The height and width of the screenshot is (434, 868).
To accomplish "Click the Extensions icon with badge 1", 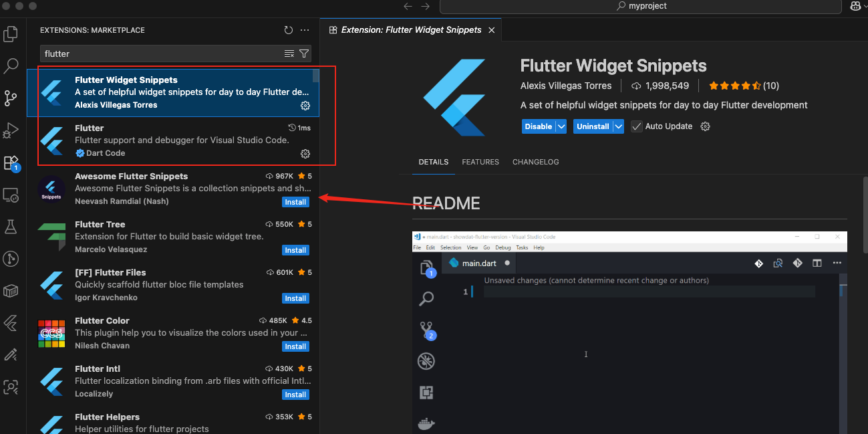I will [x=11, y=162].
